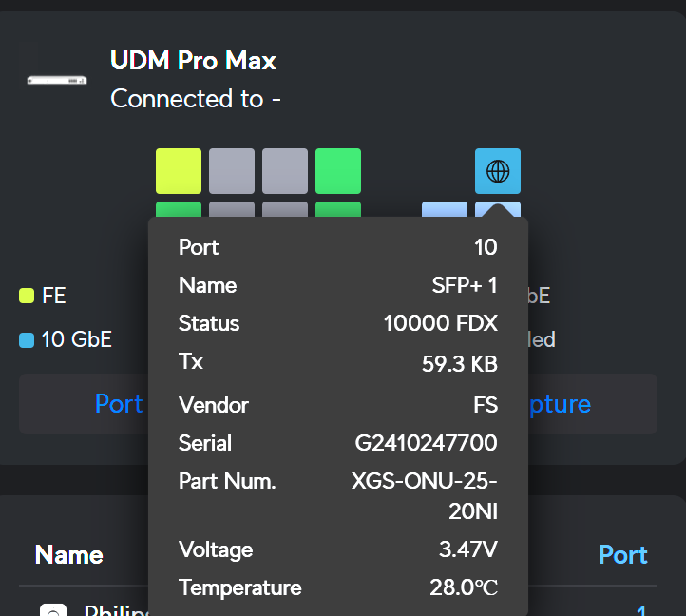
Task: Click the 10 GbE legend label
Action: point(77,339)
